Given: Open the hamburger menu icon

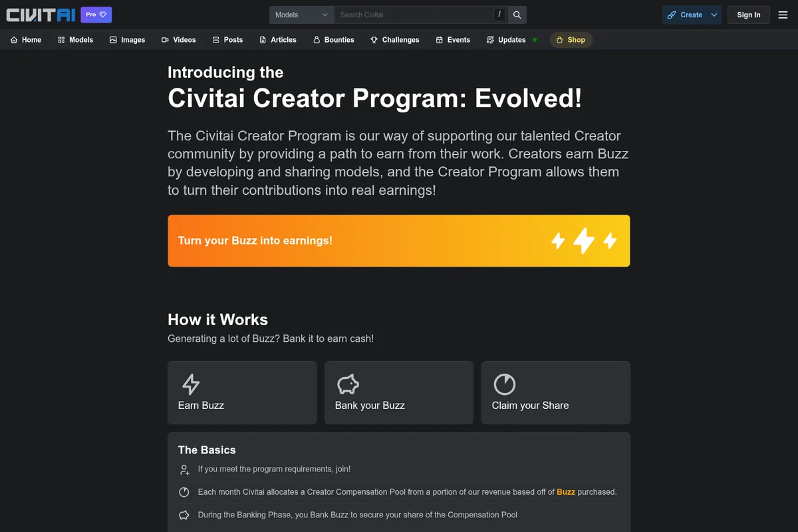Looking at the screenshot, I should point(783,15).
